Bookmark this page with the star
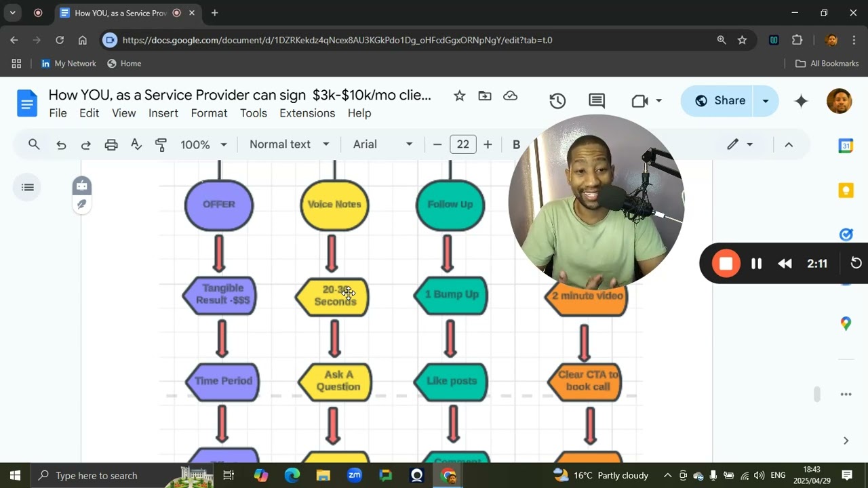 click(x=742, y=40)
